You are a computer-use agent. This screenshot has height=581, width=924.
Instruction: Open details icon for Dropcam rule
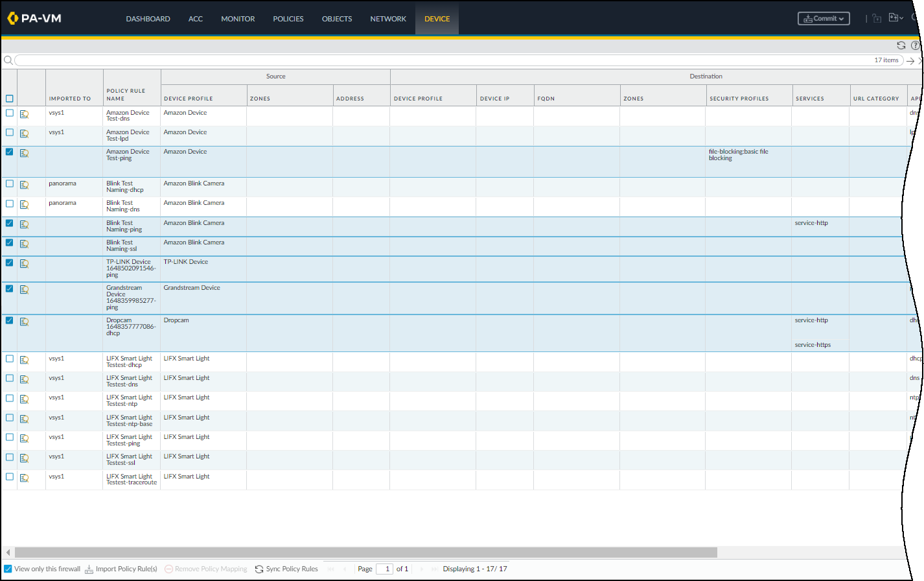24,322
